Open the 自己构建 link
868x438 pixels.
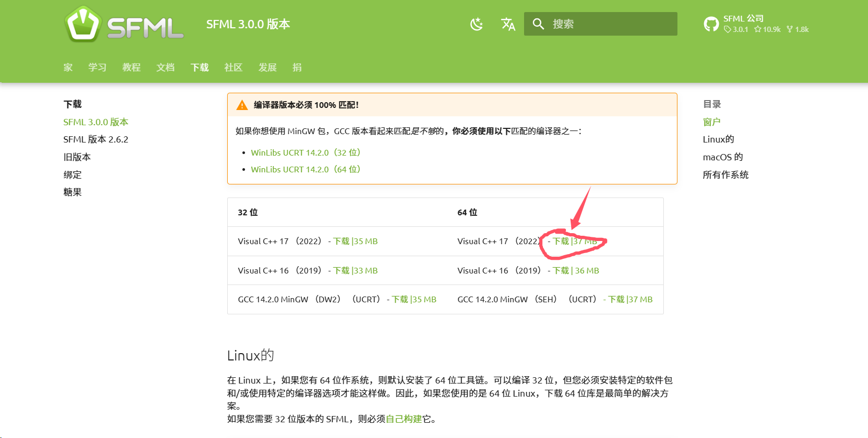(404, 419)
